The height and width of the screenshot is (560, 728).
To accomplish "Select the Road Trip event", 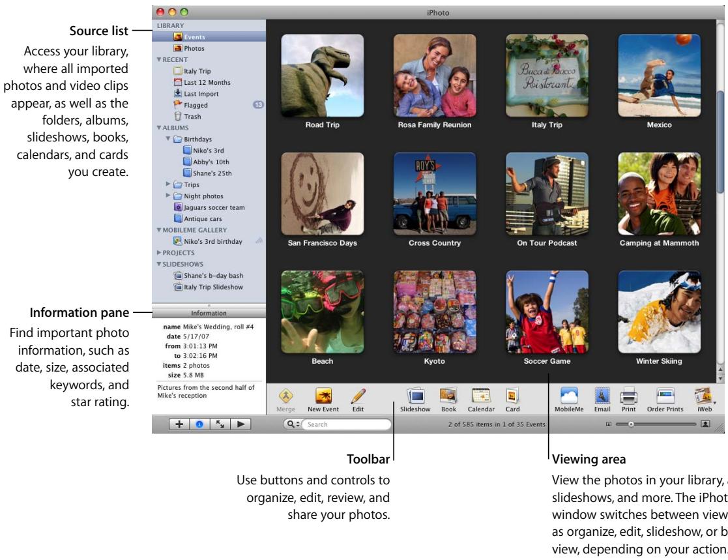I will (x=323, y=76).
